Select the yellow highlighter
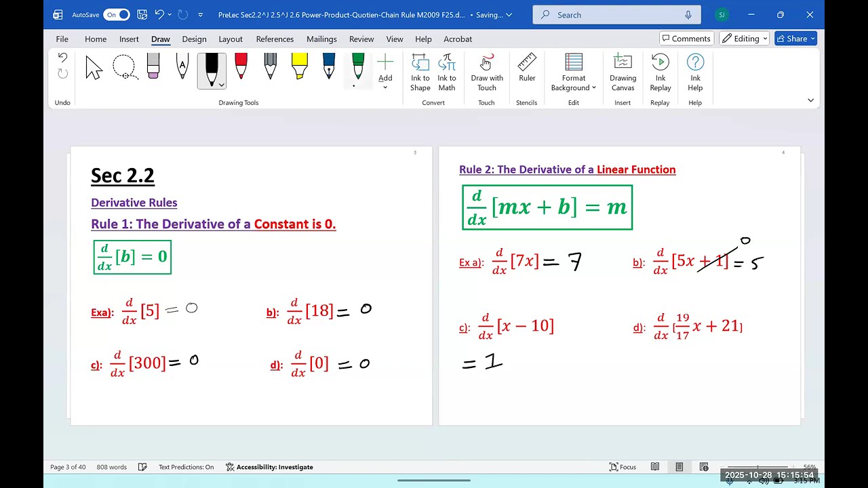868x488 pixels. (299, 68)
